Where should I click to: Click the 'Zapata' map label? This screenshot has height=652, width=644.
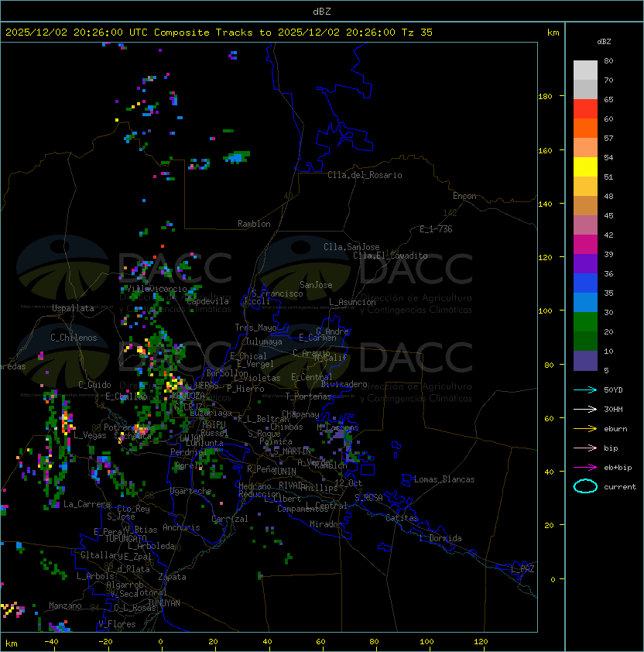point(172,577)
